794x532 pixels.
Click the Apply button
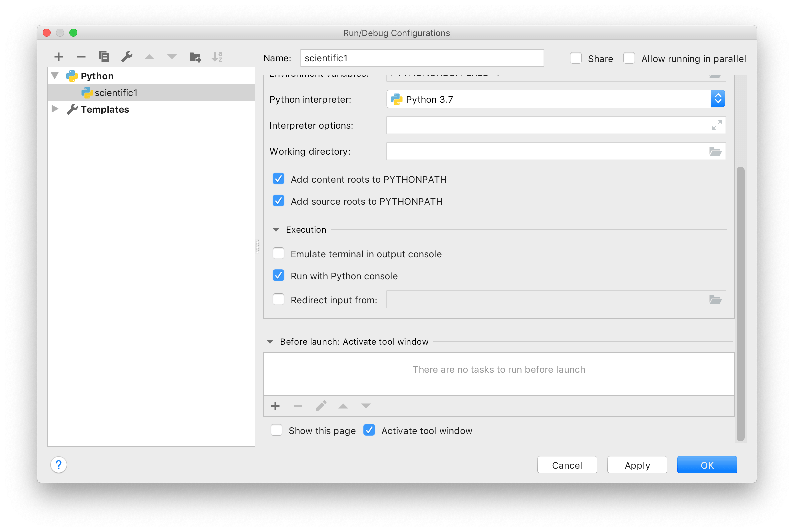[637, 465]
